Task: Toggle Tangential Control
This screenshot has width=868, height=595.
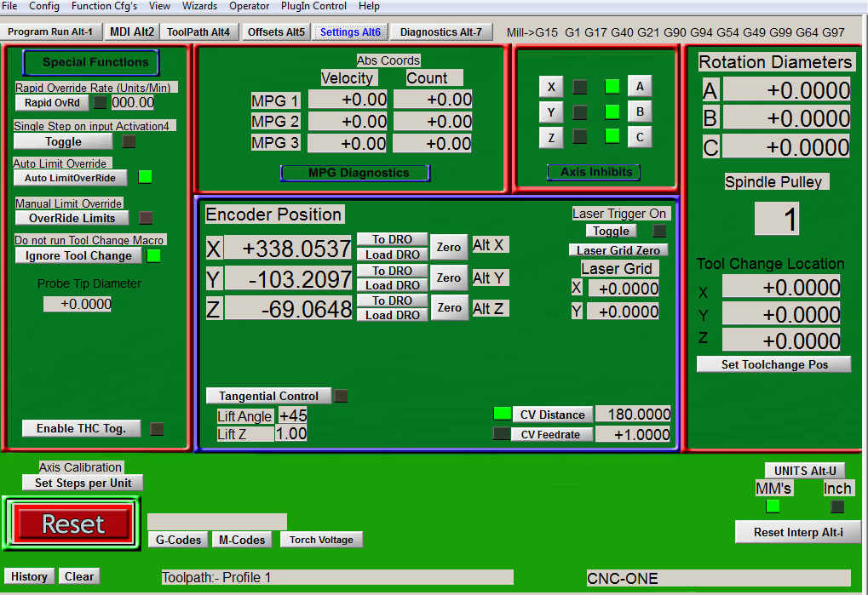Action: coord(268,396)
